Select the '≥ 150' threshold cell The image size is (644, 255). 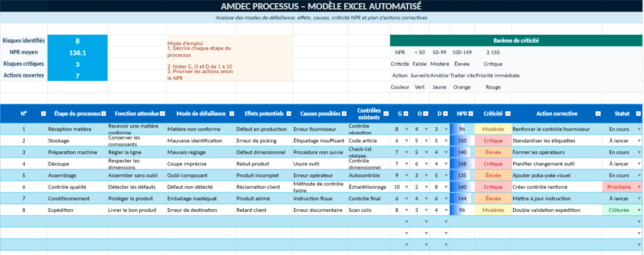tap(493, 52)
